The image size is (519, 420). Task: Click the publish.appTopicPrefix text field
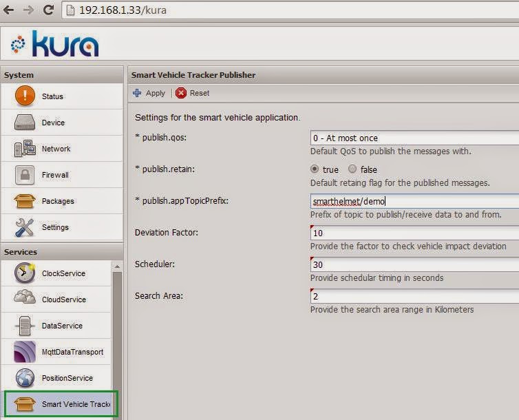coord(414,201)
